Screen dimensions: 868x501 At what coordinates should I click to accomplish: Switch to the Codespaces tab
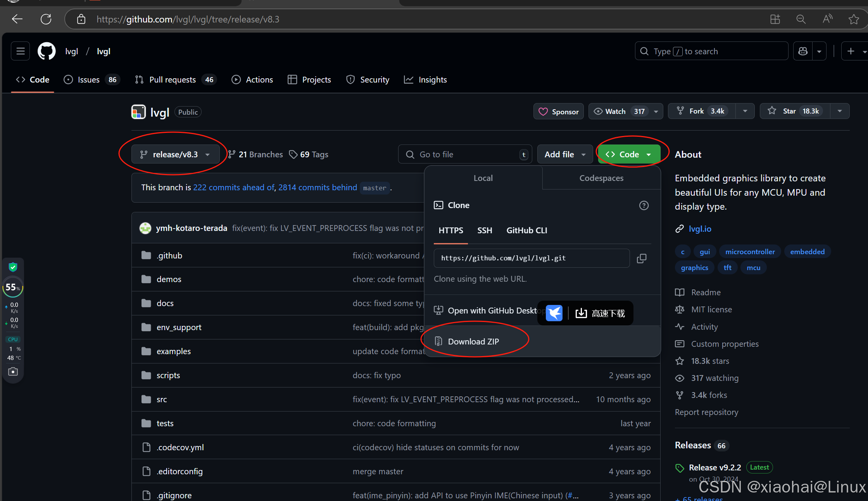[601, 178]
